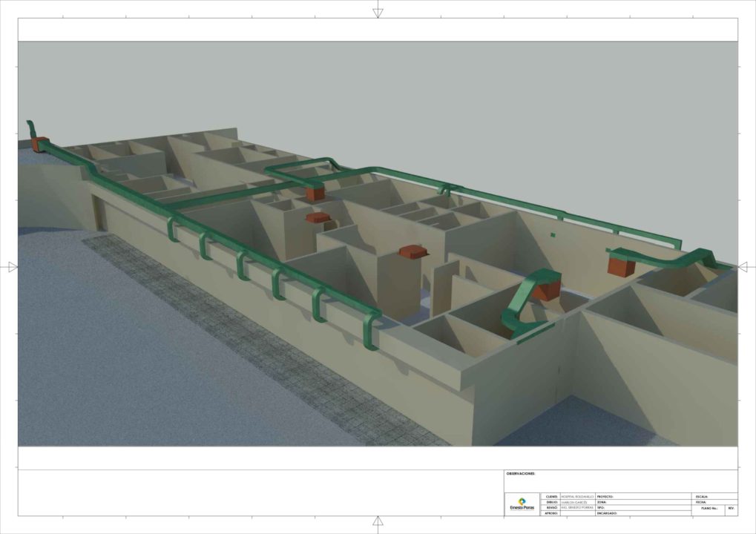Click the FECHA field

(x=714, y=502)
